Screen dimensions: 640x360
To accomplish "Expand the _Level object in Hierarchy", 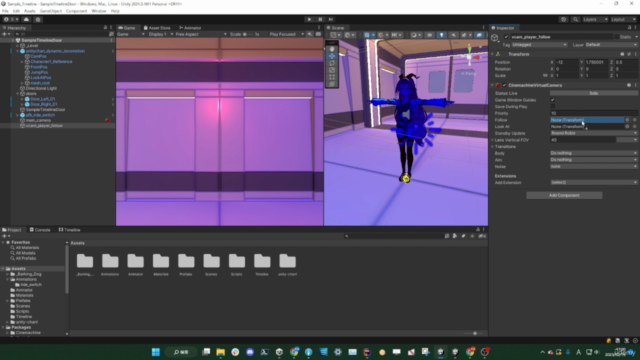I will click(17, 46).
